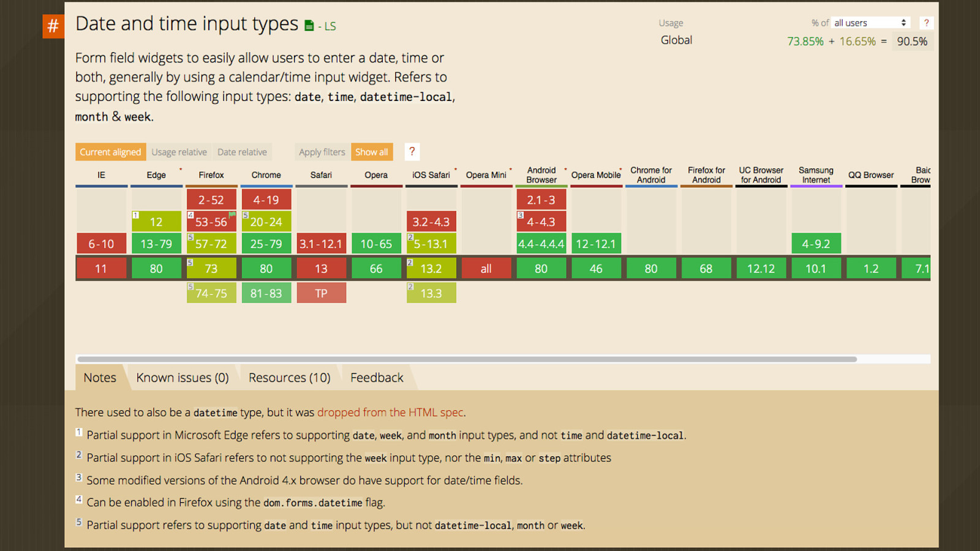Select iOS Safari 13.3 cell

click(431, 293)
